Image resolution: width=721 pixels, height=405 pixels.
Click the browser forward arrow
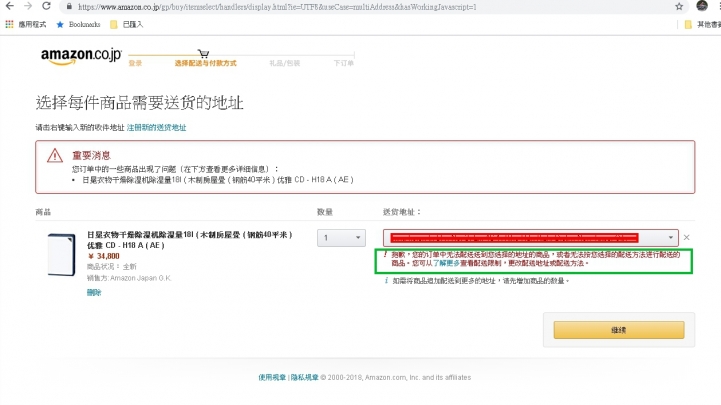28,6
